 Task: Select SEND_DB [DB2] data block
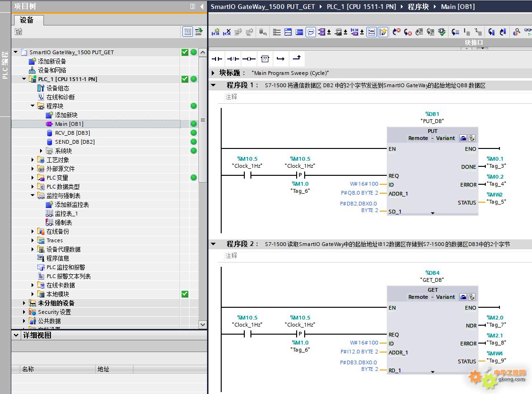tap(75, 142)
